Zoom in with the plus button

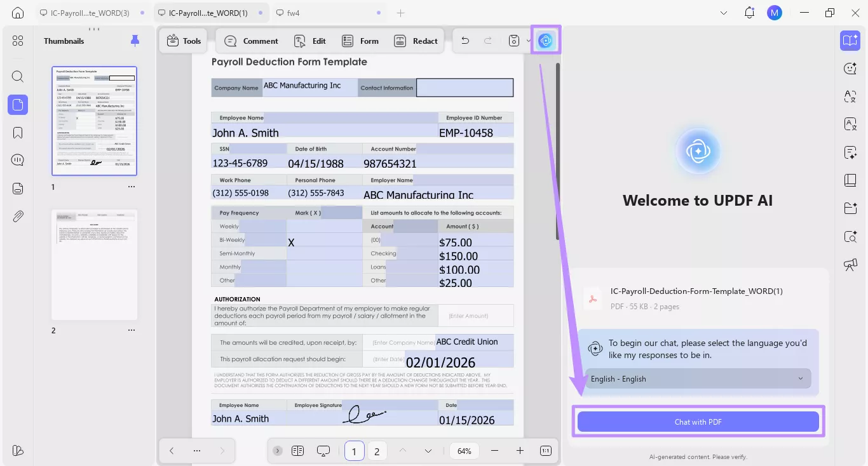[x=520, y=451]
